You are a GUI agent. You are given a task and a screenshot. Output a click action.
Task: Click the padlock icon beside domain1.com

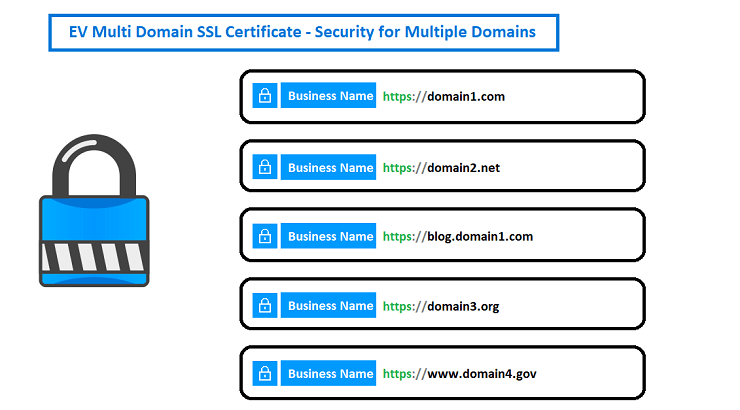(265, 95)
